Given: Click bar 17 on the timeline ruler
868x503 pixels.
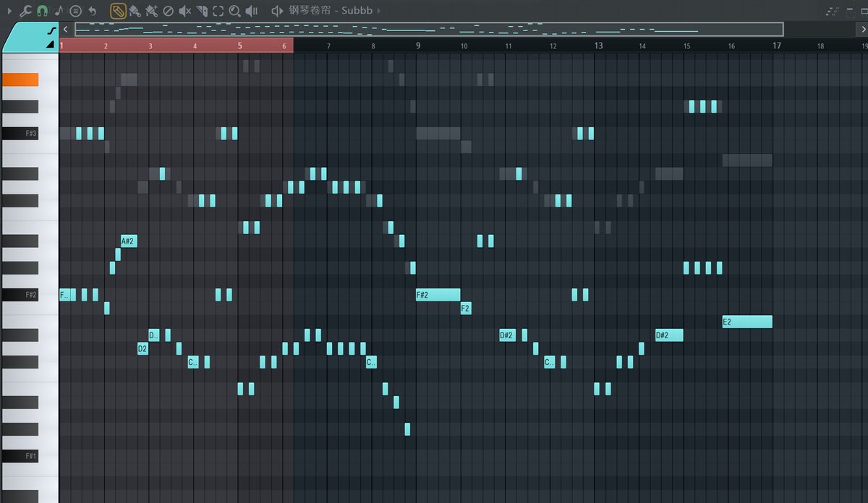Looking at the screenshot, I should (x=776, y=45).
